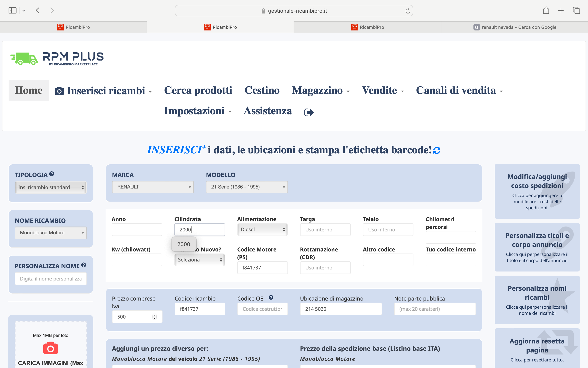
Task: Open the Cerca prodotti link
Action: click(x=198, y=90)
